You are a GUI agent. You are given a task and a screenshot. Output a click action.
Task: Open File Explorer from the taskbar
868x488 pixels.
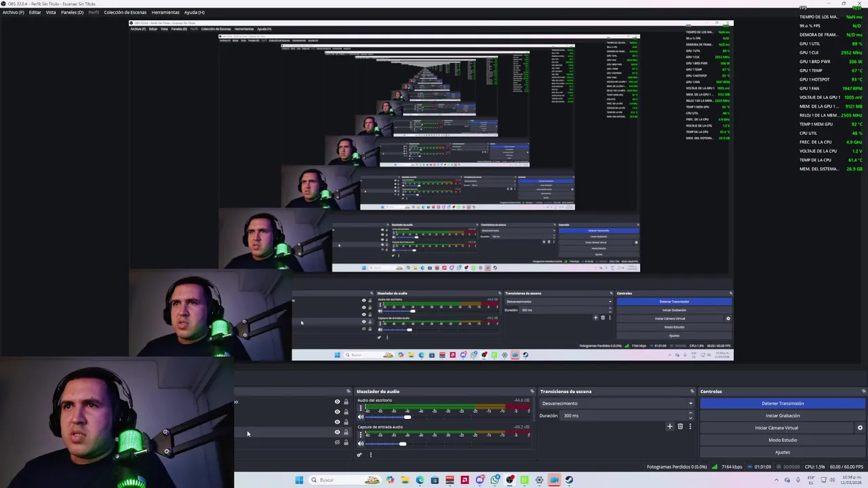[405, 480]
